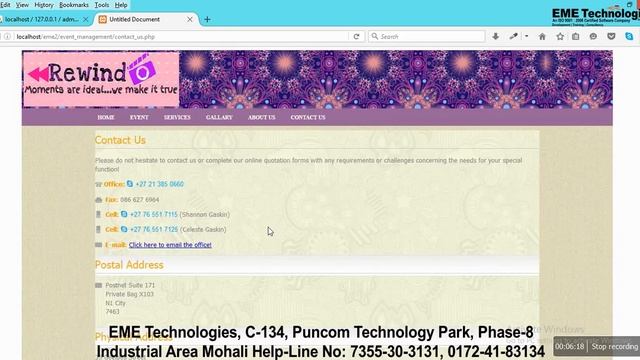Open the Edit menu
The width and height of the screenshot is (640, 360).
(x=5, y=5)
